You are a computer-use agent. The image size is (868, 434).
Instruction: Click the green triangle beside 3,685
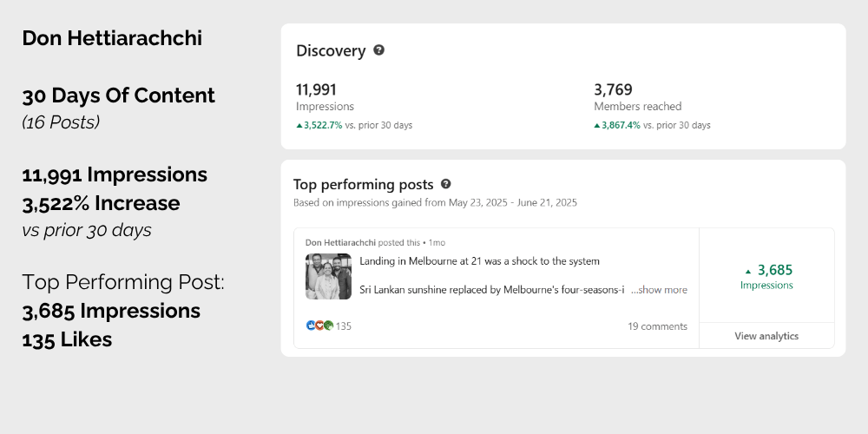click(x=748, y=271)
